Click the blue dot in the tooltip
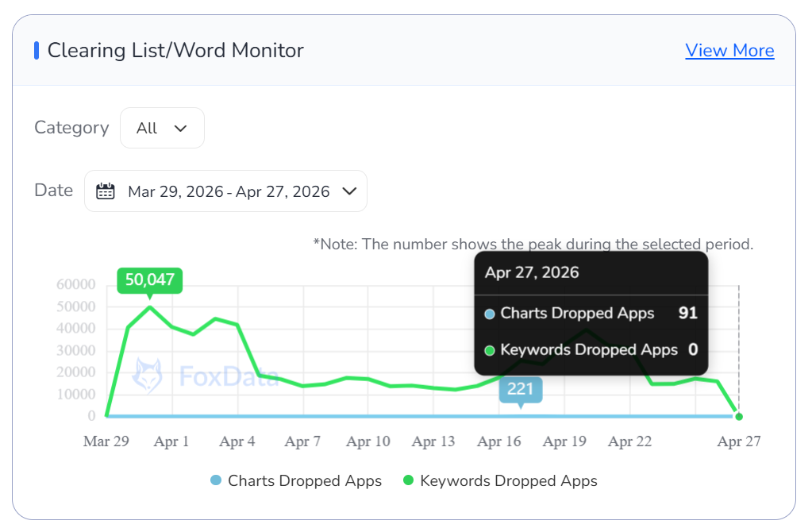Viewport: 812px width, 532px height. tap(490, 314)
